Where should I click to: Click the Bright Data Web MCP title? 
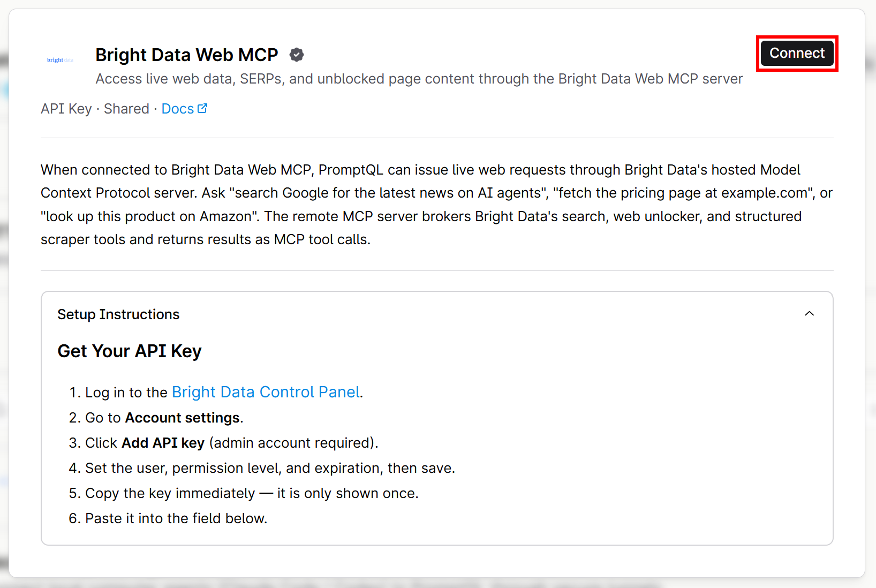pos(187,55)
